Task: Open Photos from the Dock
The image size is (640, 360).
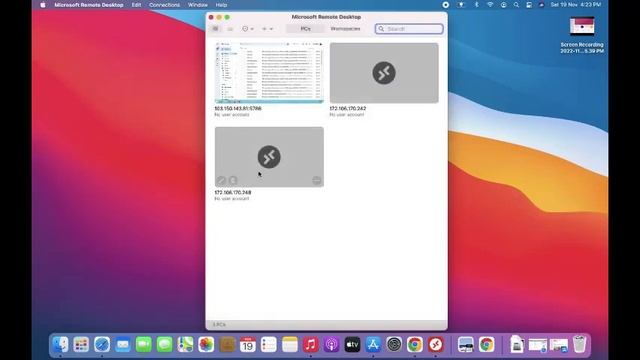Action: (x=206, y=344)
